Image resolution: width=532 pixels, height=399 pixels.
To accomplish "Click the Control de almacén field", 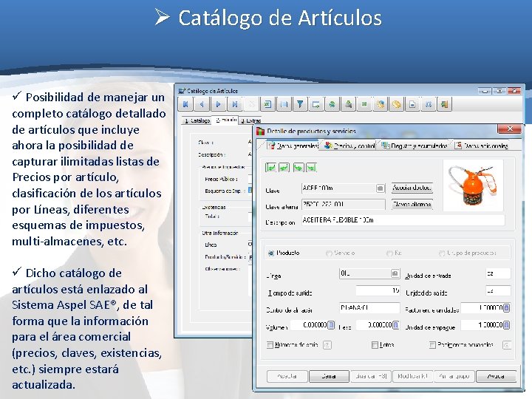I will [x=369, y=307].
